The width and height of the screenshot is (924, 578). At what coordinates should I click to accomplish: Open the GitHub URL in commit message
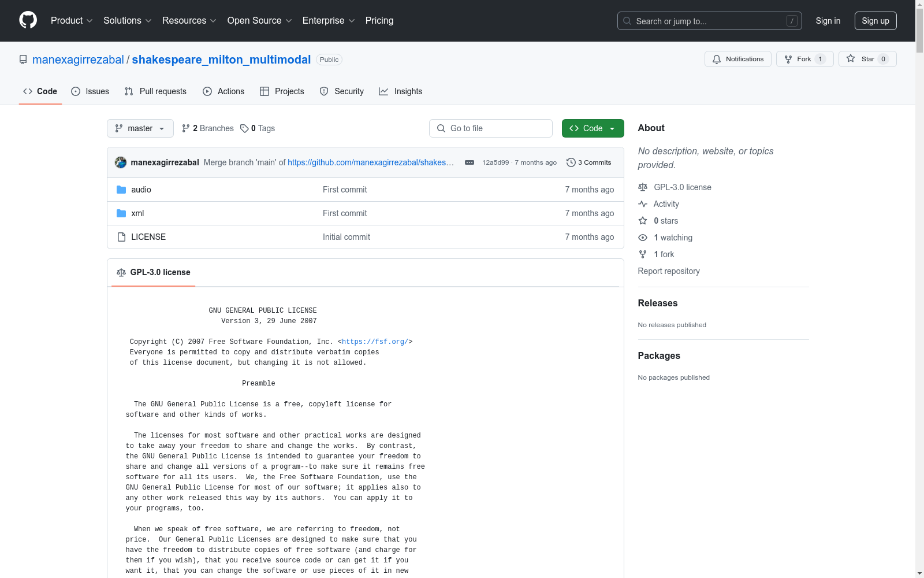371,162
